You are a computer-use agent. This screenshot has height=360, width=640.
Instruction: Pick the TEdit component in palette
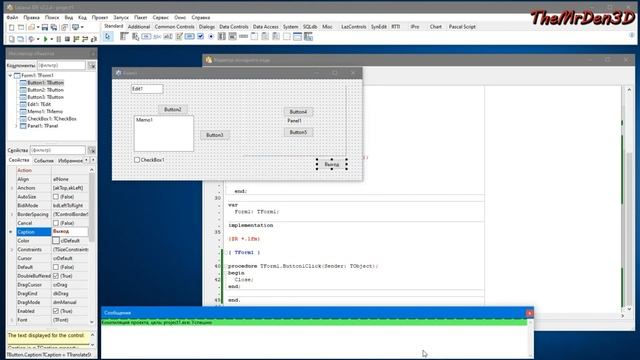168,37
